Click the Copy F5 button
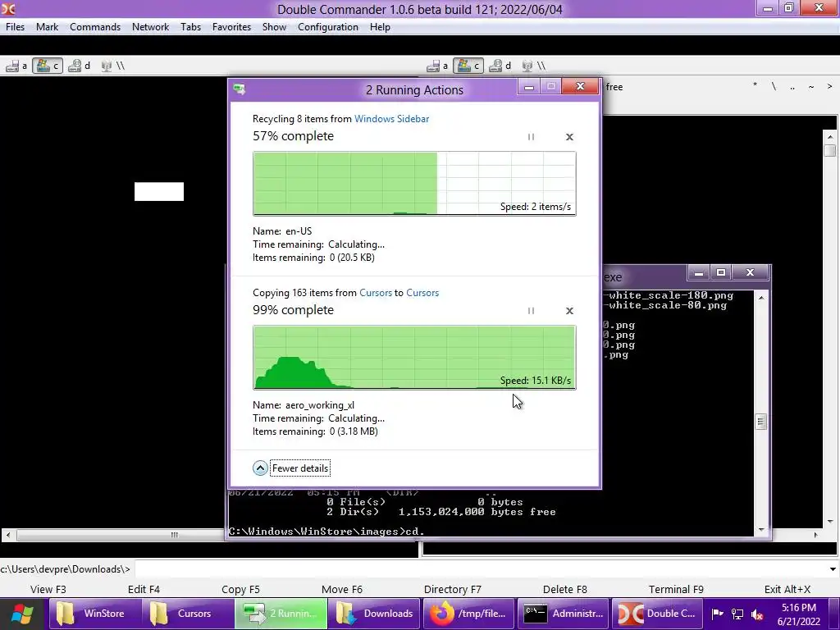Image resolution: width=840 pixels, height=630 pixels. coord(240,589)
